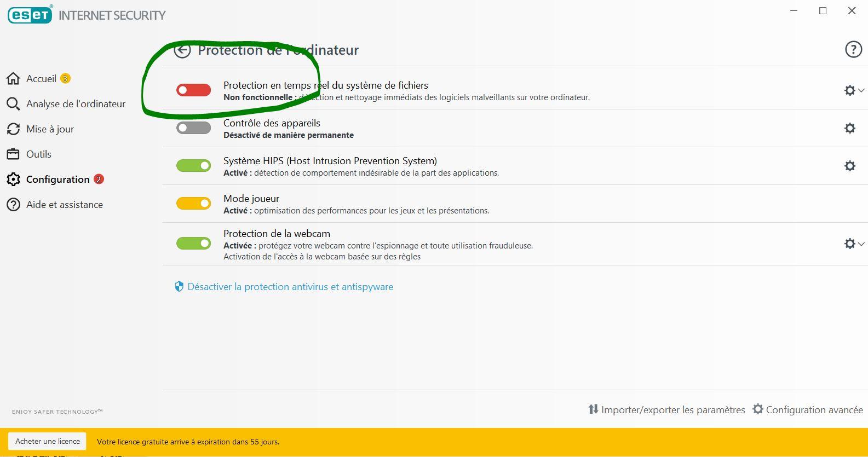This screenshot has height=457, width=868.
Task: Click the Accueil home icon
Action: (x=13, y=79)
